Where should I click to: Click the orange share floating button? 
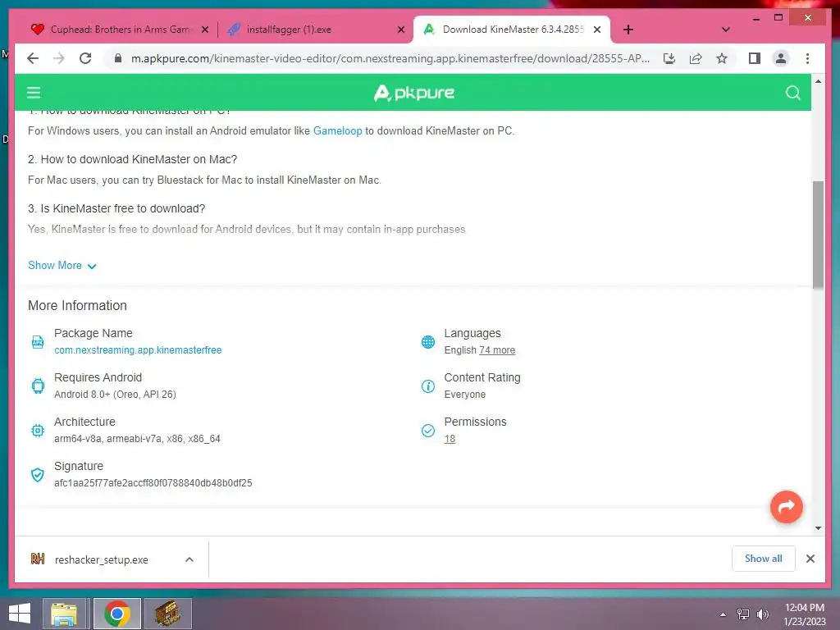[786, 506]
